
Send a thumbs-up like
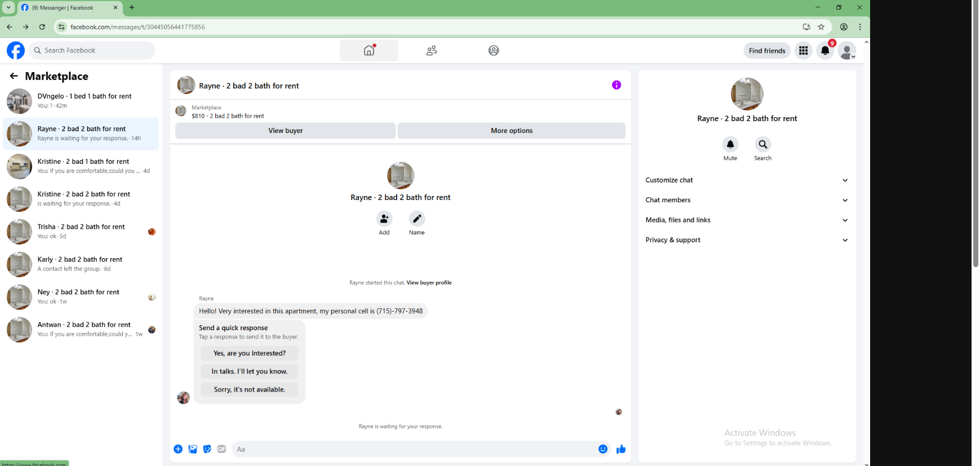coord(621,449)
